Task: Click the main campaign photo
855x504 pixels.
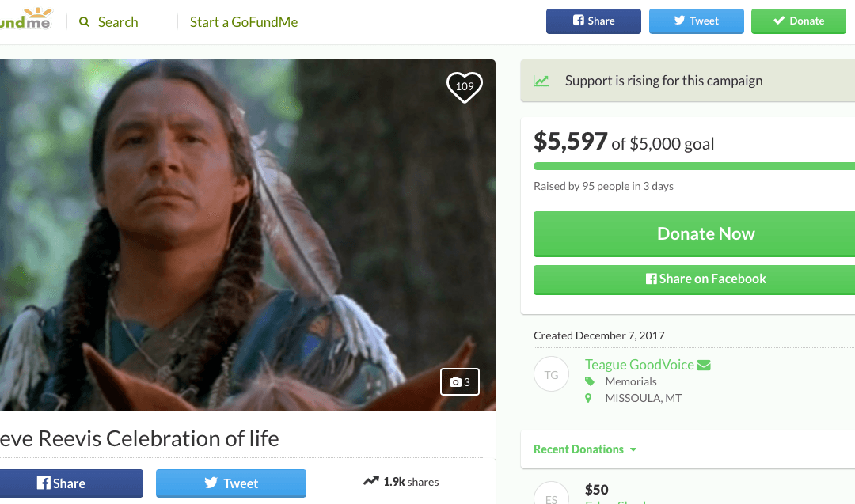Action: pyautogui.click(x=247, y=235)
